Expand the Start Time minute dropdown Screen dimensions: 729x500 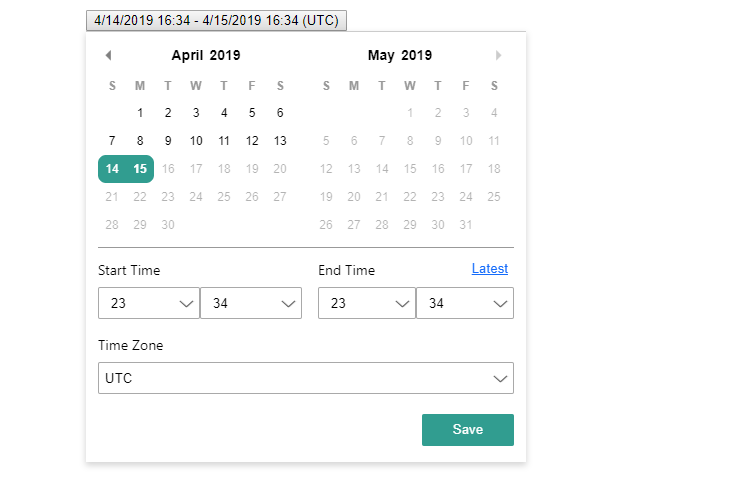(251, 303)
